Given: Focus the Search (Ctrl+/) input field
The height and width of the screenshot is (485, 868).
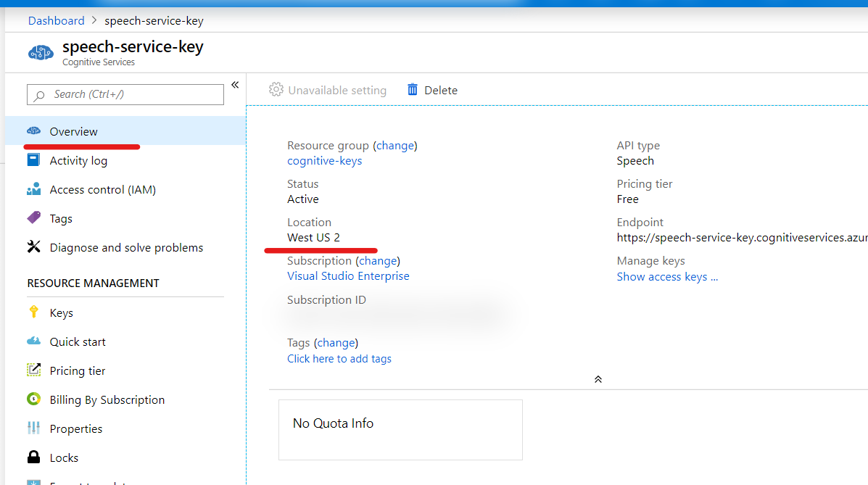Looking at the screenshot, I should click(125, 95).
